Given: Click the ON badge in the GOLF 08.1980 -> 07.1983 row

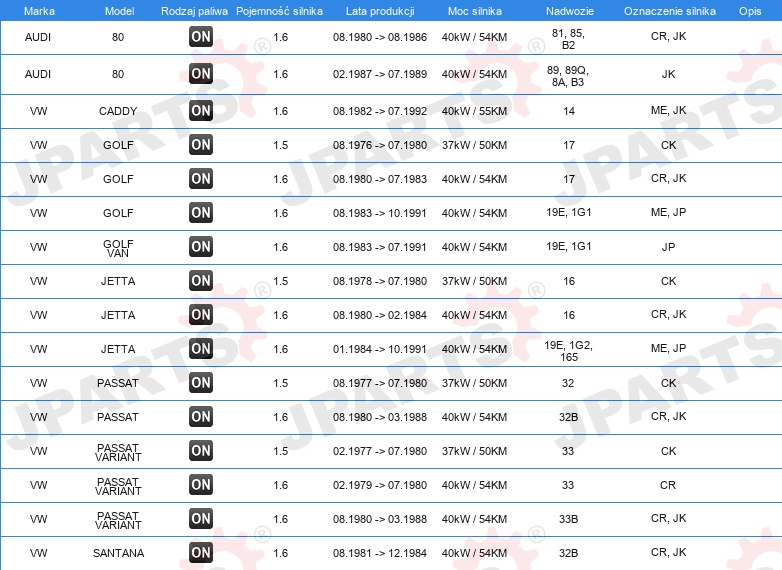Looking at the screenshot, I should click(201, 179).
